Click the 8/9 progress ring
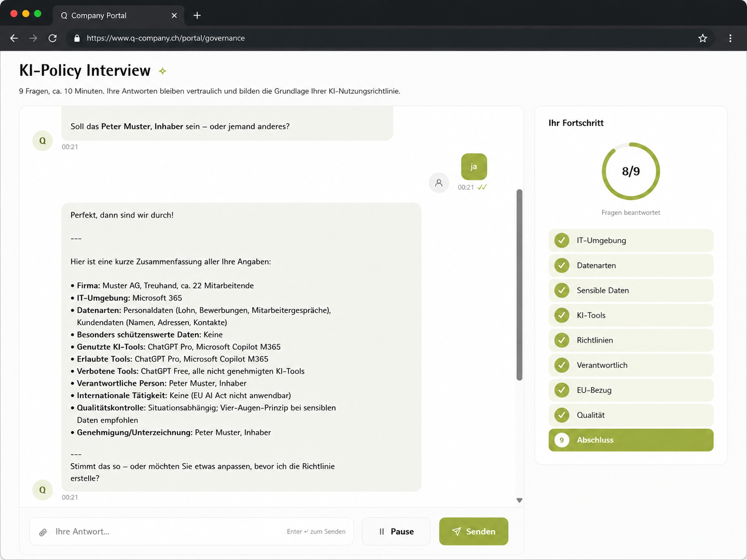This screenshot has height=560, width=747. [631, 171]
